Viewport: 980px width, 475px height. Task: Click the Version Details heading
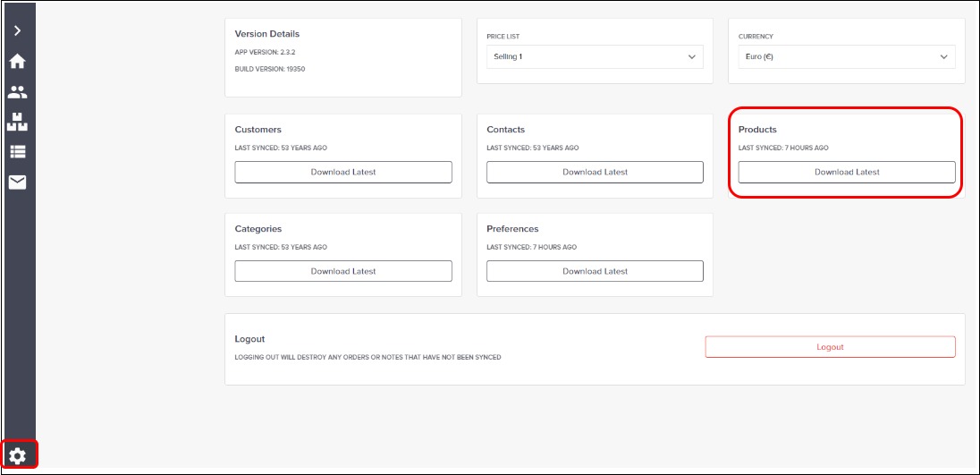coord(267,34)
